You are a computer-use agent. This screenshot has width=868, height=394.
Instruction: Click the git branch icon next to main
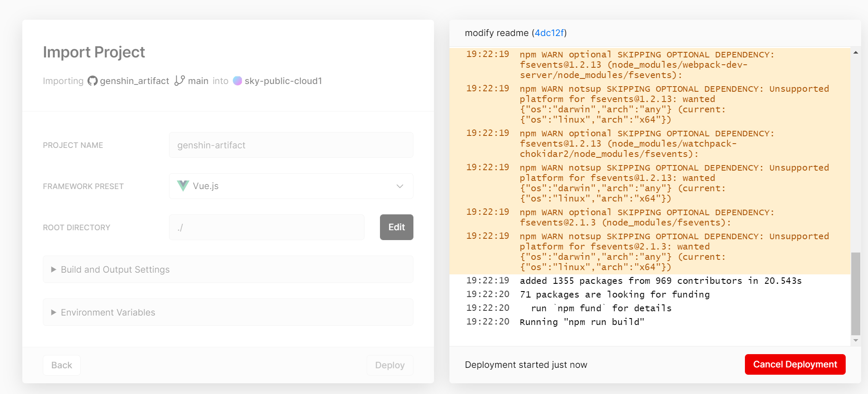point(180,81)
